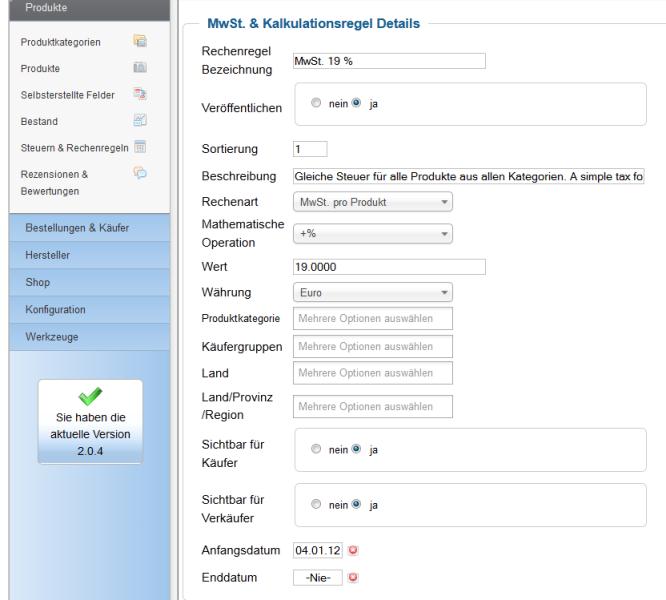666x600 pixels.
Task: Clear the Anfangsdatum with red reset icon
Action: (353, 551)
